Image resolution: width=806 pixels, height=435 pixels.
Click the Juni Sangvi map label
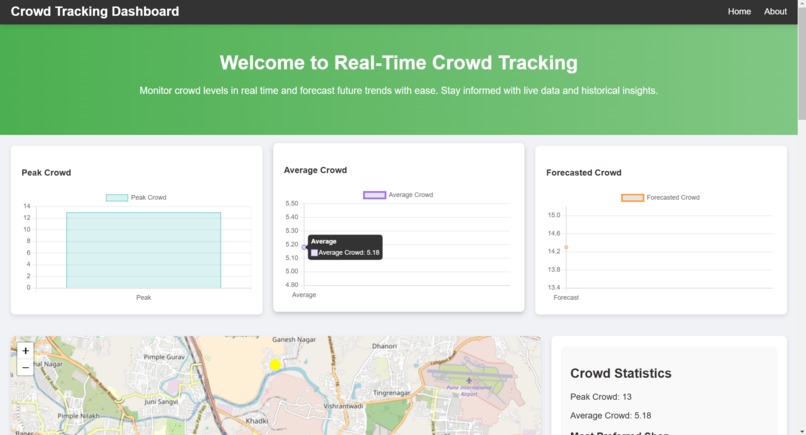tap(161, 402)
